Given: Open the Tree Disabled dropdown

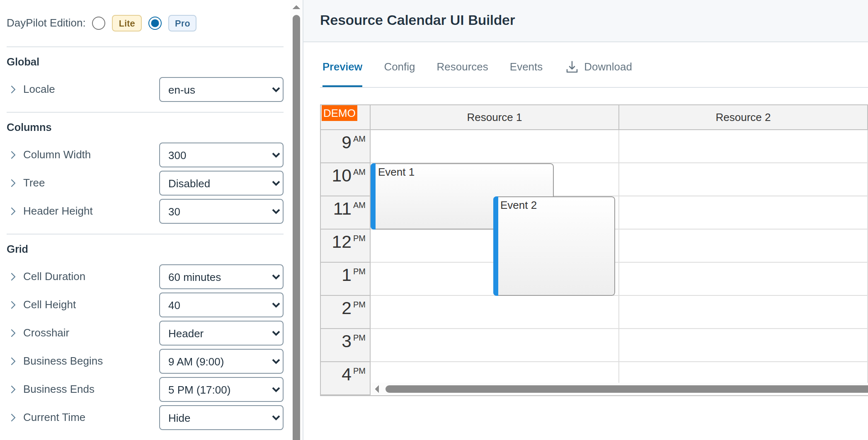Looking at the screenshot, I should (221, 183).
